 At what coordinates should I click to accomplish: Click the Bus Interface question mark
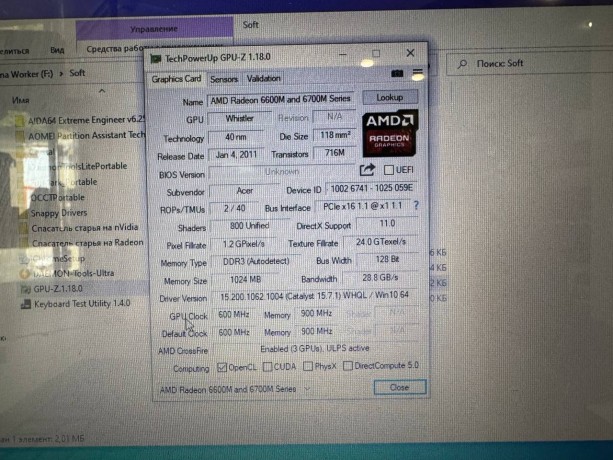click(x=416, y=205)
